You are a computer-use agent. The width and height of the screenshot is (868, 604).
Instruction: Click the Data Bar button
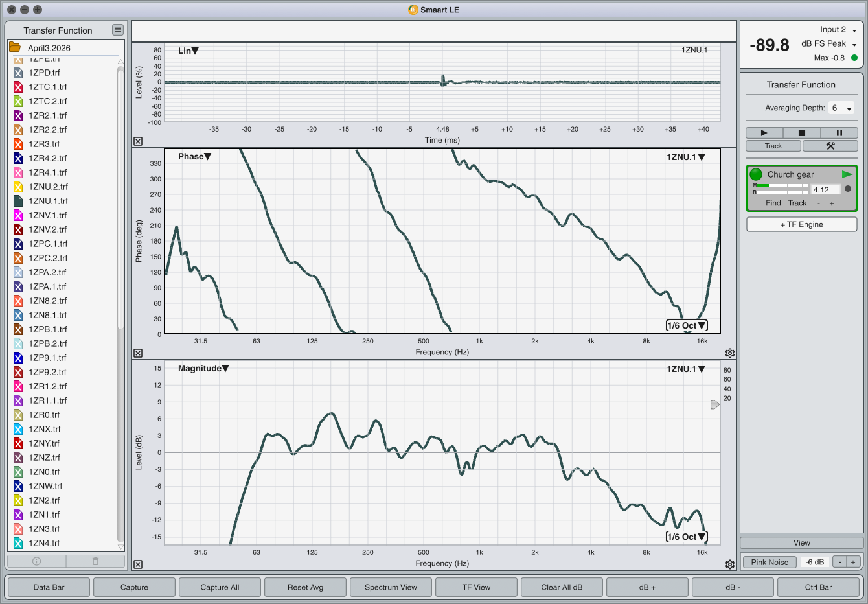pos(49,587)
